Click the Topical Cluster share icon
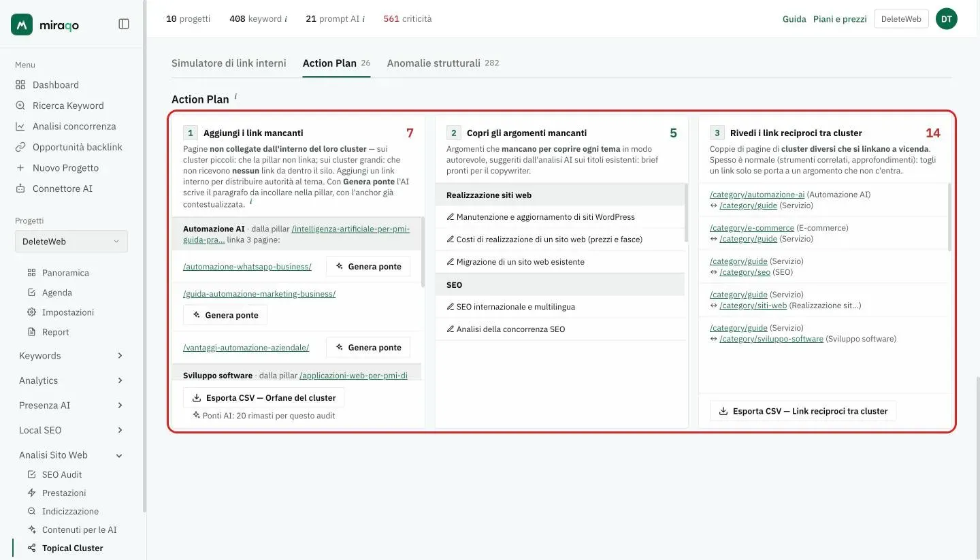 (x=31, y=548)
